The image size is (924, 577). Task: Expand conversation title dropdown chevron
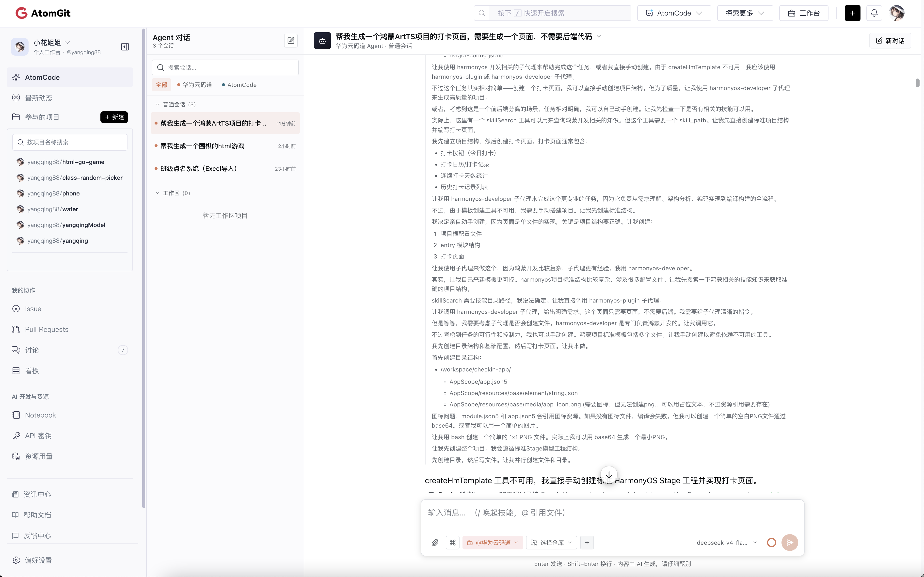598,36
